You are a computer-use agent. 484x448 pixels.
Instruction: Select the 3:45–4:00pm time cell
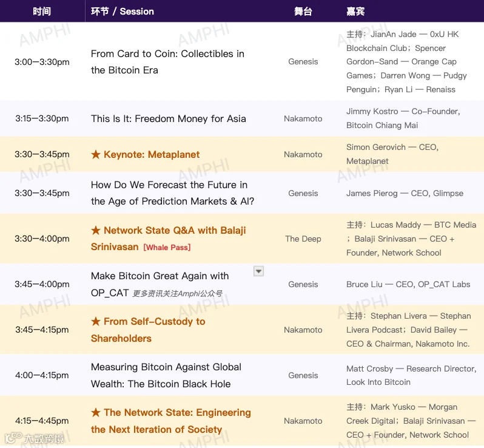[42, 284]
